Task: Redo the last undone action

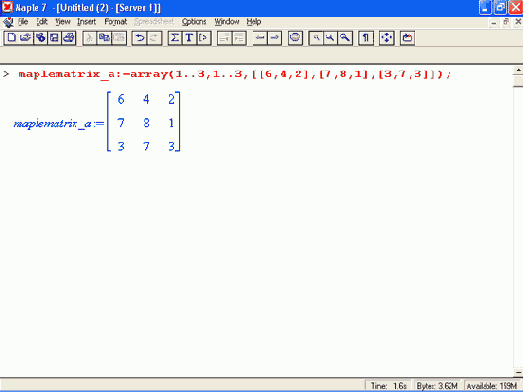Action: coord(154,38)
